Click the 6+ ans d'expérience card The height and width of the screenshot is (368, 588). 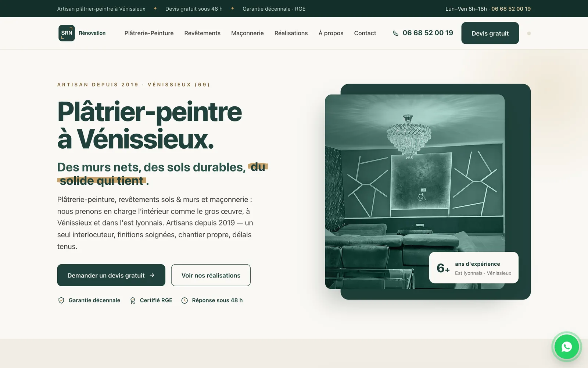point(474,268)
